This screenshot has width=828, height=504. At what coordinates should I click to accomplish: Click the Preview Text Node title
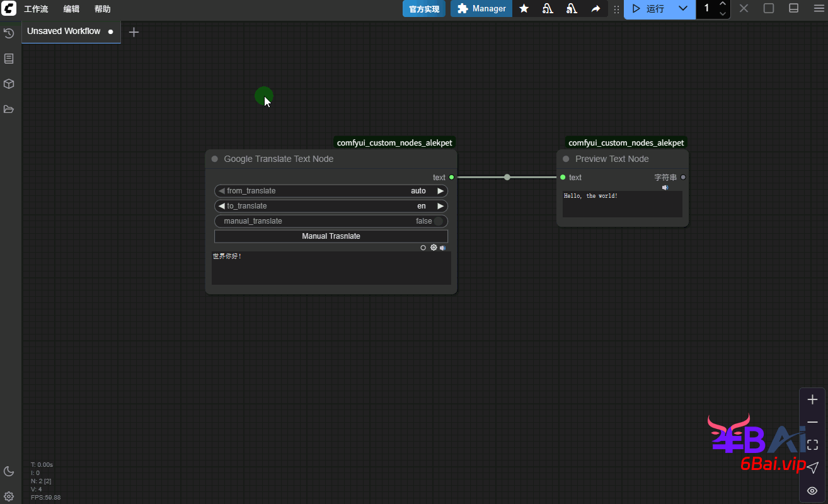click(612, 159)
